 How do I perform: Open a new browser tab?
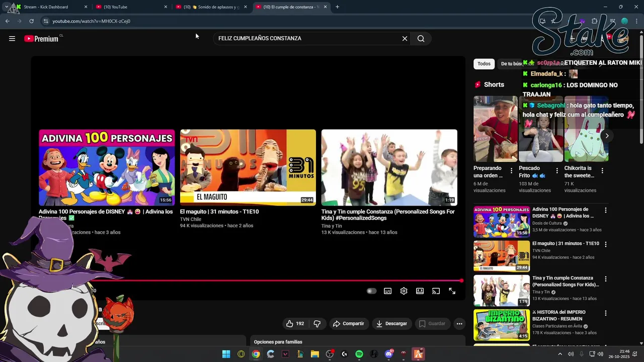337,7
